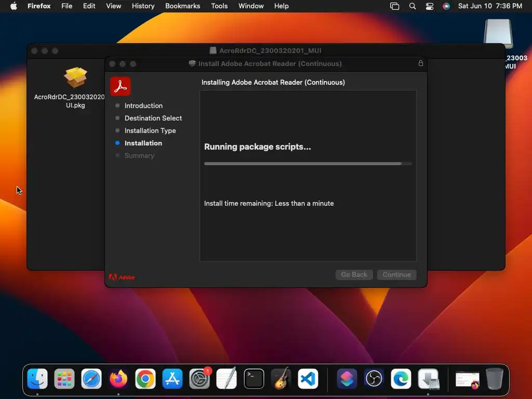Image resolution: width=532 pixels, height=399 pixels.
Task: Select the Summary step
Action: coord(139,156)
